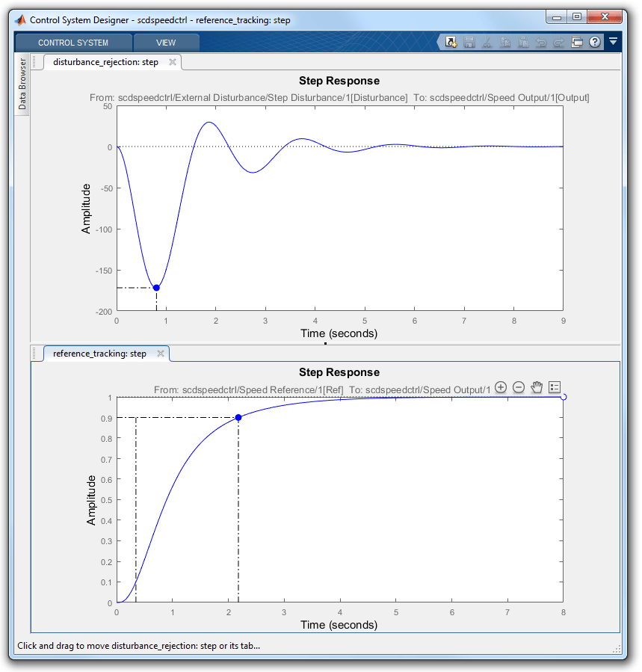Click the 'From: scdspeedctrl/Speed Reference/1[Ref]' subtitle text
The image size is (642, 672).
pos(249,390)
